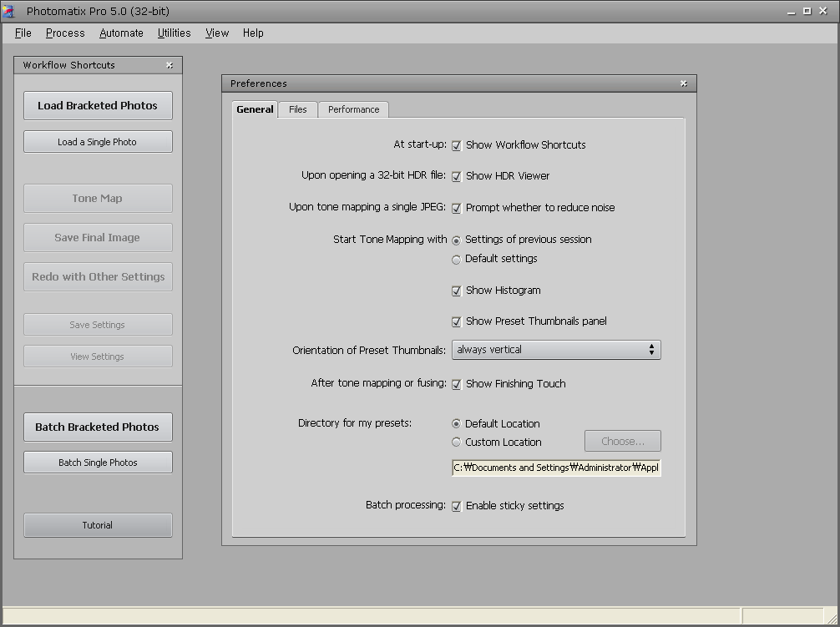Open the Help menu
The width and height of the screenshot is (840, 627).
point(253,33)
